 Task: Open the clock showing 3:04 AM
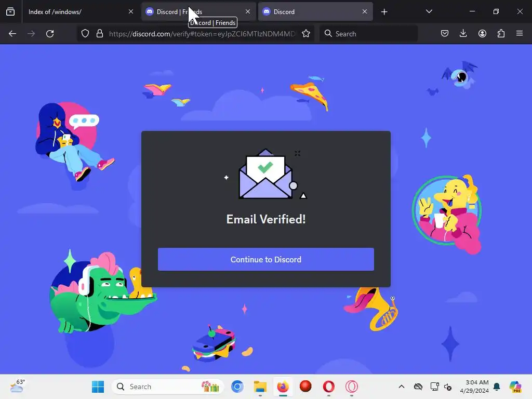click(x=475, y=387)
